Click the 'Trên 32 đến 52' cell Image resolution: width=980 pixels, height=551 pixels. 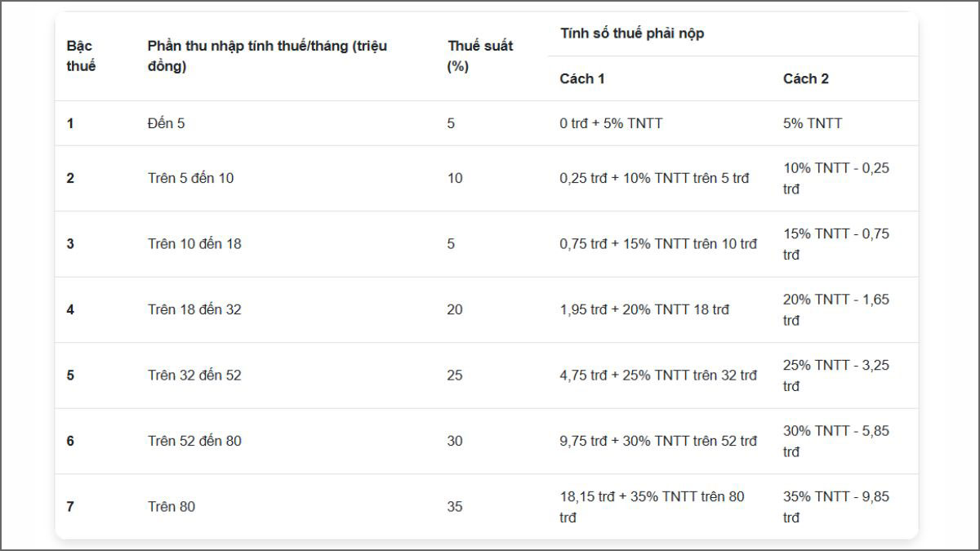(x=194, y=375)
